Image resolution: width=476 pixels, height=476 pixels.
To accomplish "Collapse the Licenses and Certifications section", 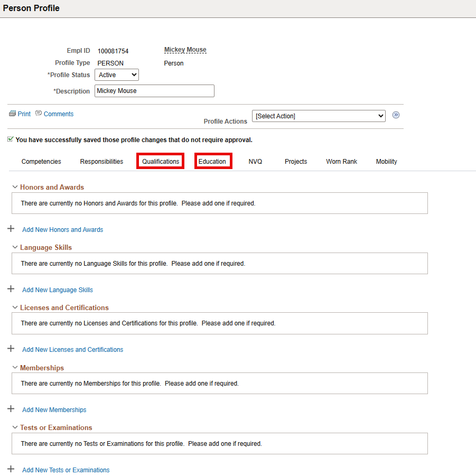I will point(15,307).
